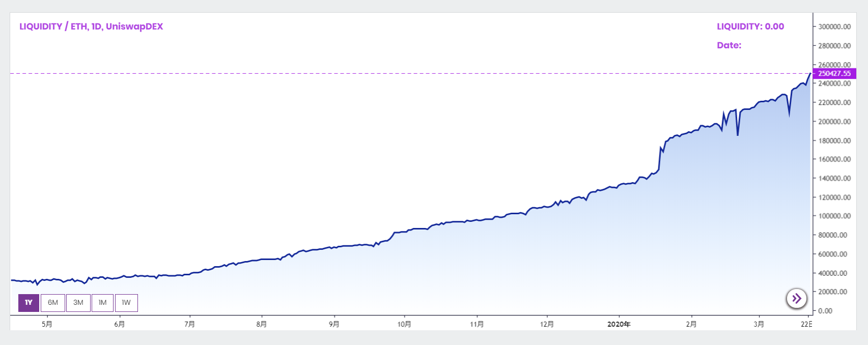Click the Date: legend label
The width and height of the screenshot is (868, 345).
pos(729,45)
